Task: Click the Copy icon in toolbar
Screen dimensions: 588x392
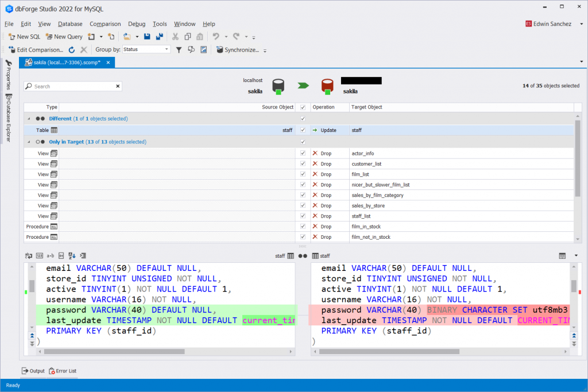Action: point(188,37)
